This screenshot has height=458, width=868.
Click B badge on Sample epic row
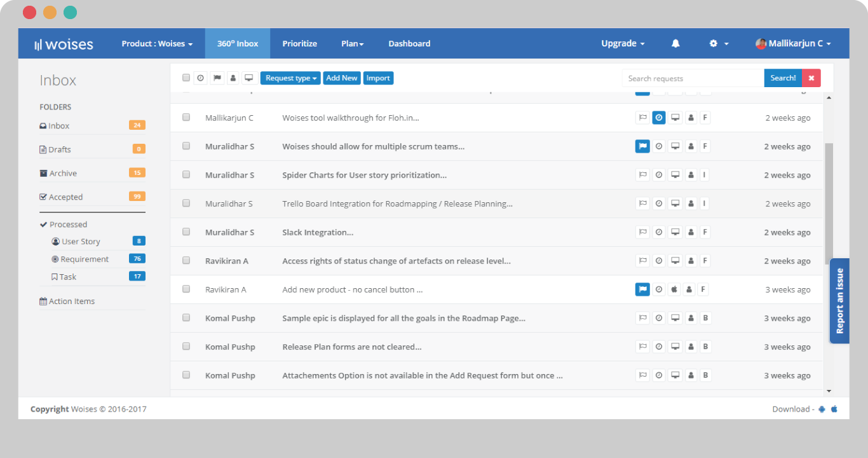click(x=705, y=318)
